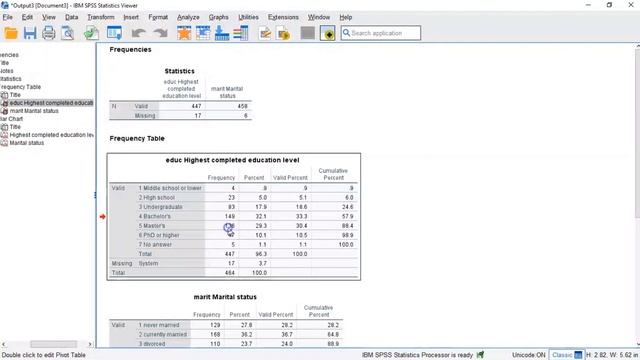Click outline pane horizontal scrollbar thumb
The width and height of the screenshot is (640, 360).
[x=53, y=344]
